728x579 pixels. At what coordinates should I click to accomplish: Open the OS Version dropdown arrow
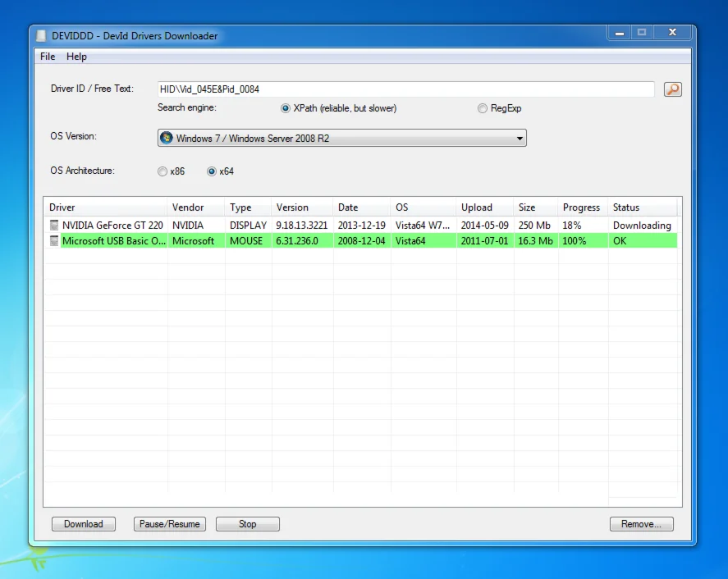[520, 139]
